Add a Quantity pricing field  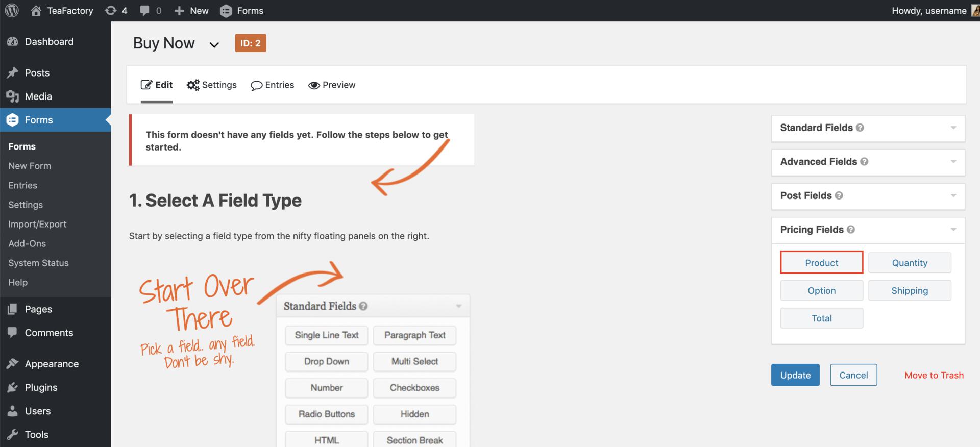[x=910, y=263]
